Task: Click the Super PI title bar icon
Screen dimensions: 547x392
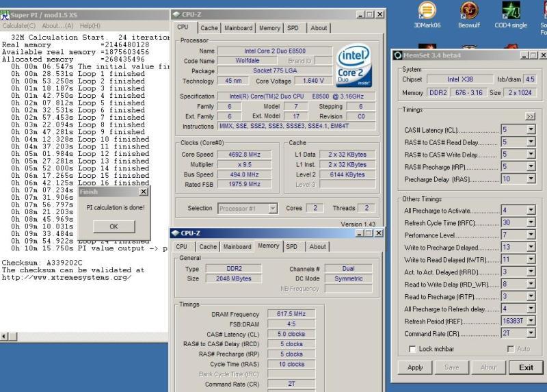Action: pos(5,15)
